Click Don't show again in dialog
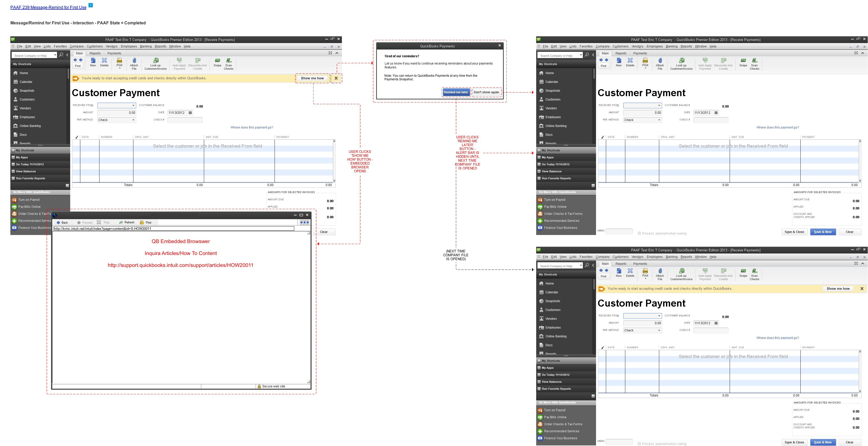868x446 pixels. point(486,92)
